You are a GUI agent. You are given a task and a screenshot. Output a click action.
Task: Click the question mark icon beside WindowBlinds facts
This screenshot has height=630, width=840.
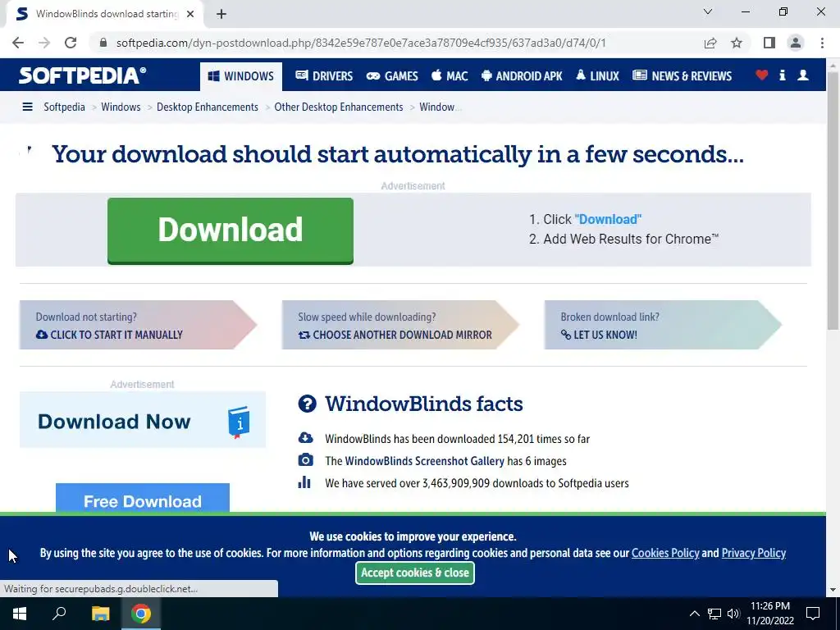[x=307, y=404]
